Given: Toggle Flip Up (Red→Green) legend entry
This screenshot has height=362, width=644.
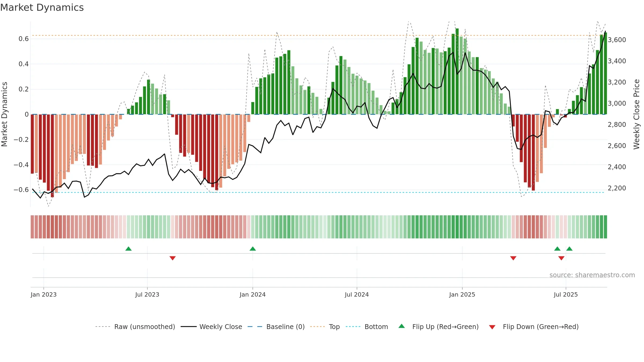Looking at the screenshot, I should pos(438,327).
